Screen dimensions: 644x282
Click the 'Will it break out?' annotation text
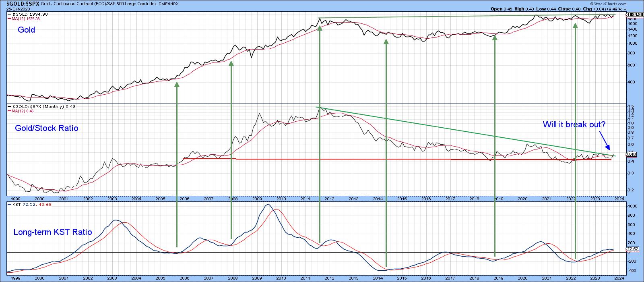click(574, 124)
